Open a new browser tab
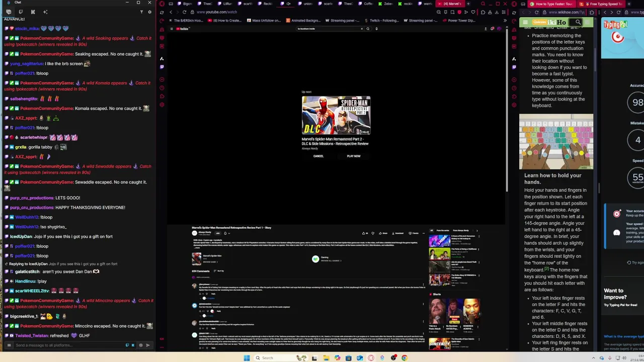 tap(468, 4)
